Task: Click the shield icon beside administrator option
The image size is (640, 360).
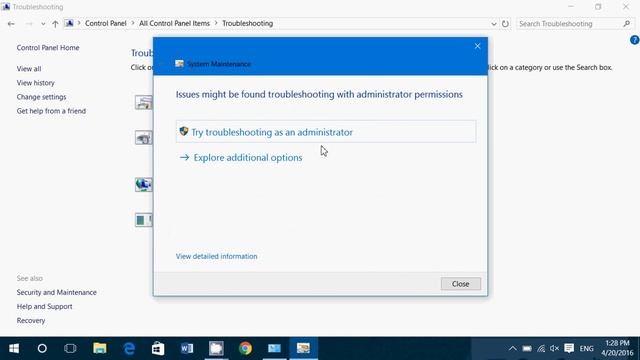Action: click(184, 131)
